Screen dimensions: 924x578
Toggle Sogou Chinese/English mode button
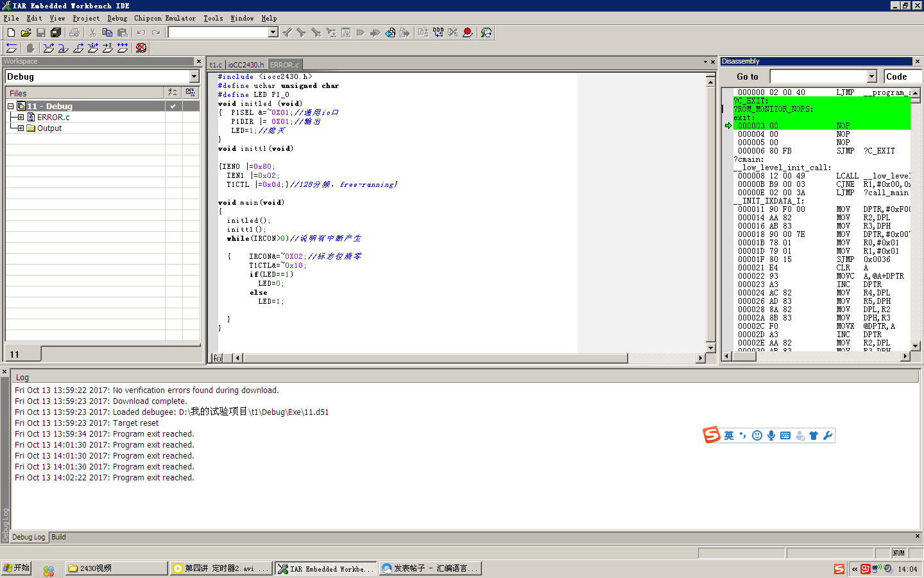(729, 435)
